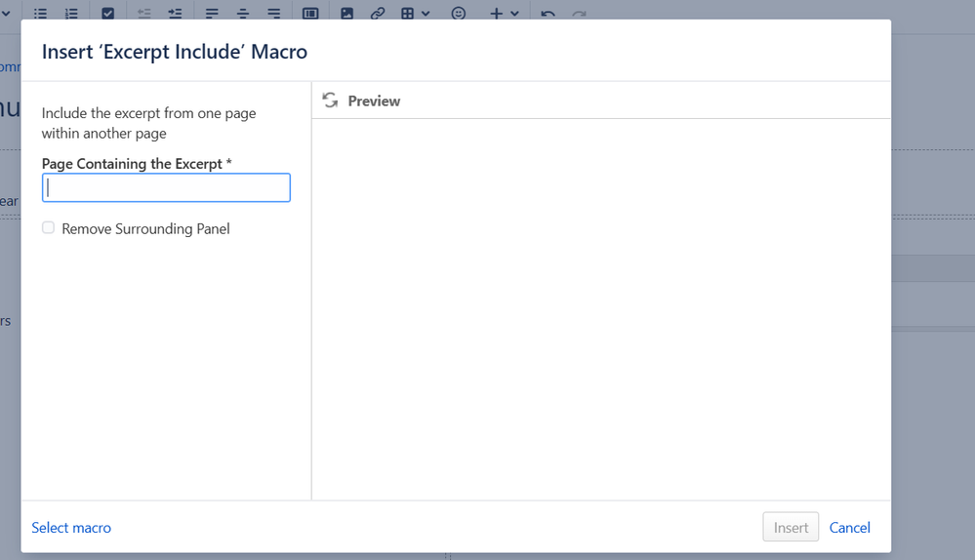Click the insert link icon
The height and width of the screenshot is (560, 975).
coord(378,13)
